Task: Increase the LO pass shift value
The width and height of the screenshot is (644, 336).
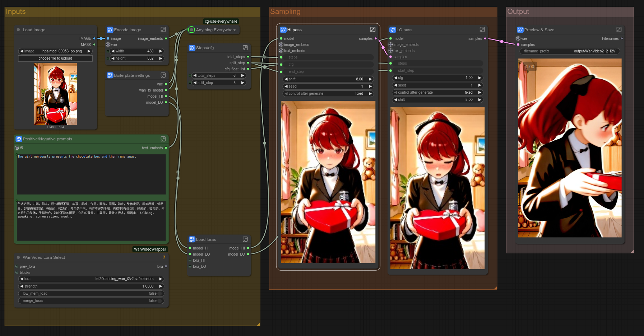Action: (479, 99)
